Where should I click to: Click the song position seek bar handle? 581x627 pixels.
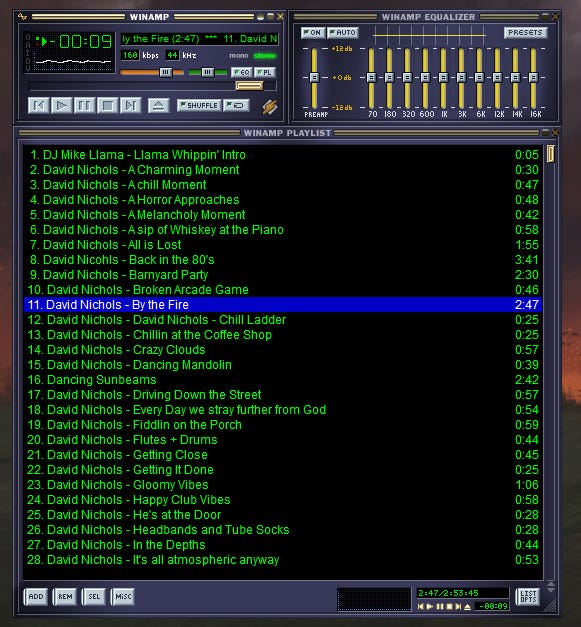(250, 86)
